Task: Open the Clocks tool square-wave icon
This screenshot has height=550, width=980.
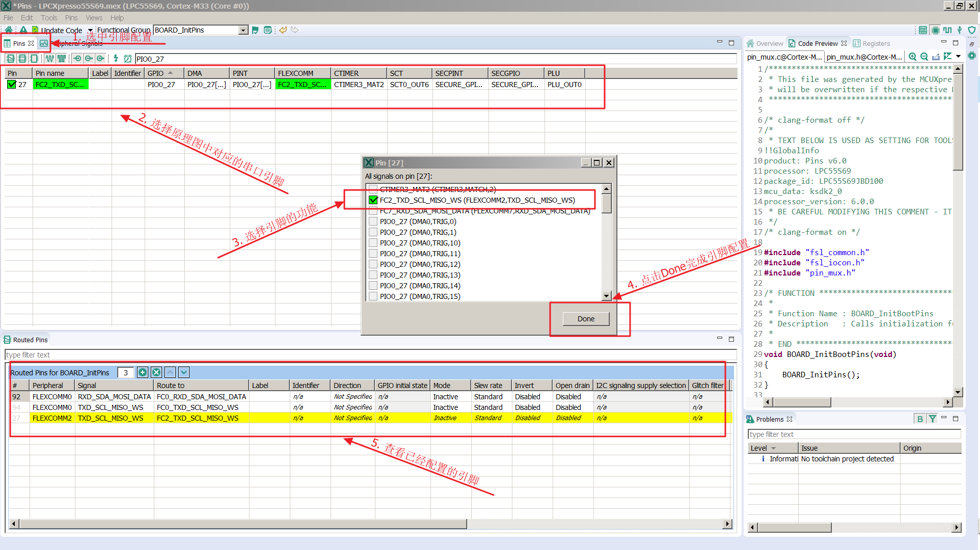Action: (947, 30)
